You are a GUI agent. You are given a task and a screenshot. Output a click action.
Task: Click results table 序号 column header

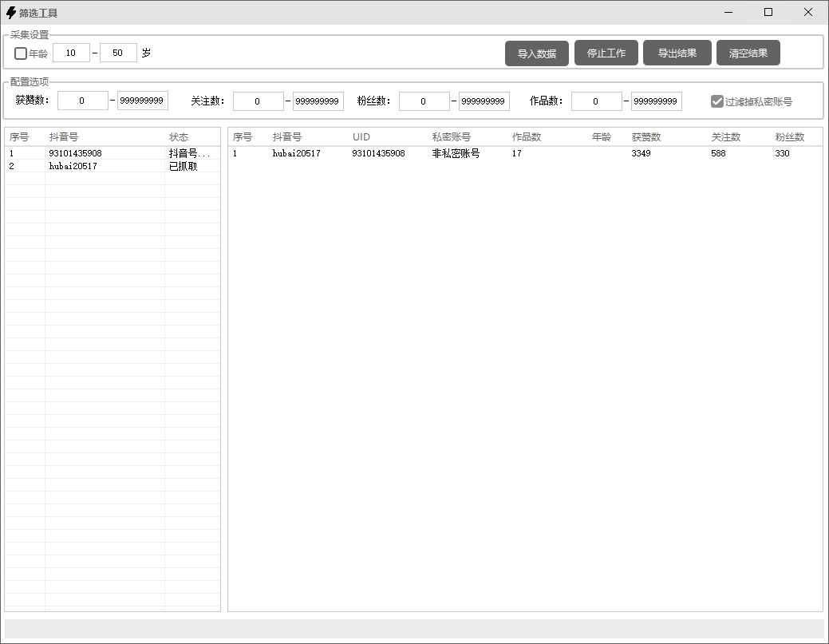click(x=248, y=137)
